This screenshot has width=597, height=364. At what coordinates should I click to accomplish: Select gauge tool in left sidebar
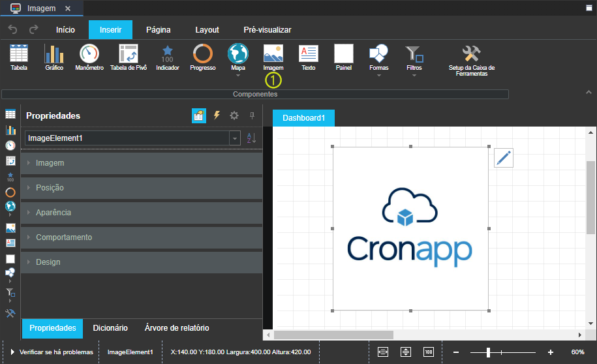tap(10, 145)
